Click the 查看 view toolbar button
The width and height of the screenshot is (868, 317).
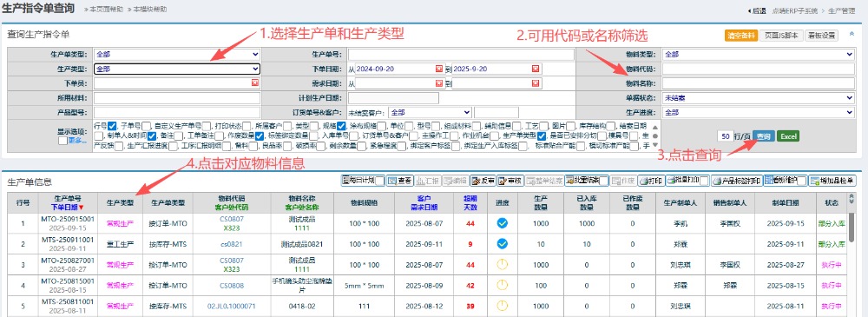pyautogui.click(x=399, y=181)
